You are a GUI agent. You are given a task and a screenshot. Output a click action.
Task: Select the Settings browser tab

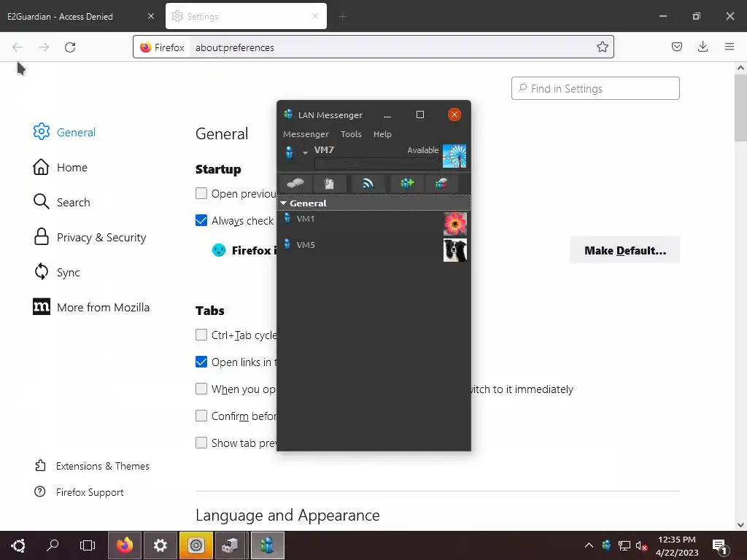(x=246, y=17)
